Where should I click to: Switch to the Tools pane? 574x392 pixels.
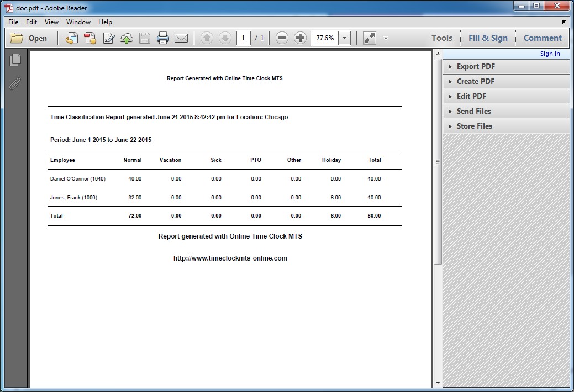pos(442,38)
